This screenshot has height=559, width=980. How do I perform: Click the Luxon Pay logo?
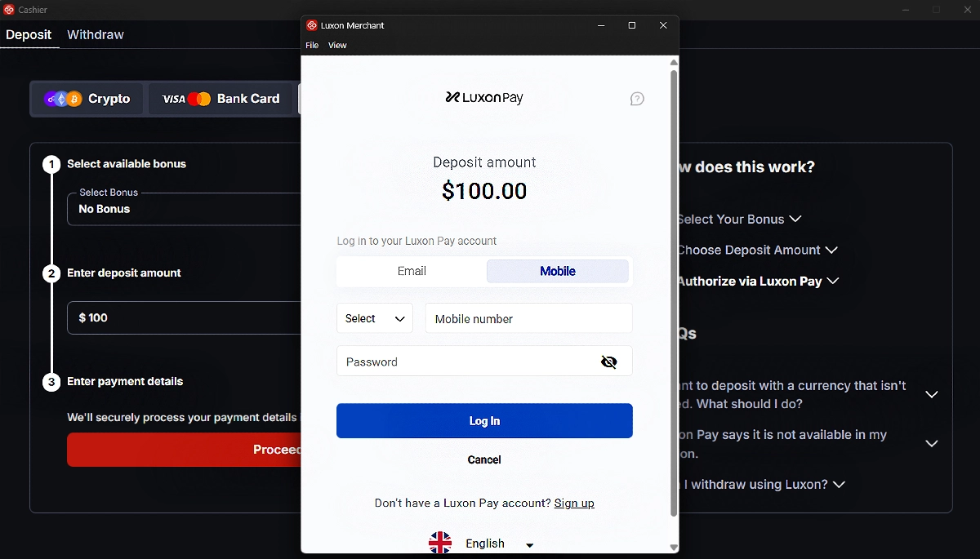tap(484, 97)
